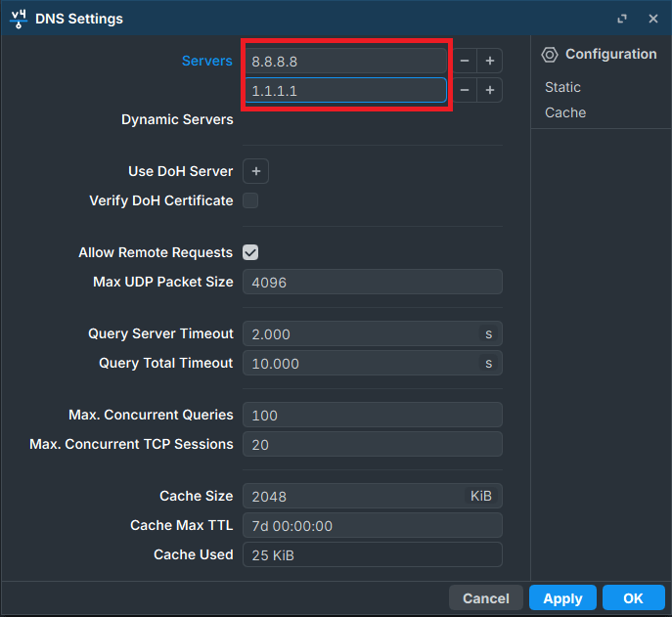Add a server after 8.8.8.8
Viewport: 672px width, 617px height.
coord(490,61)
